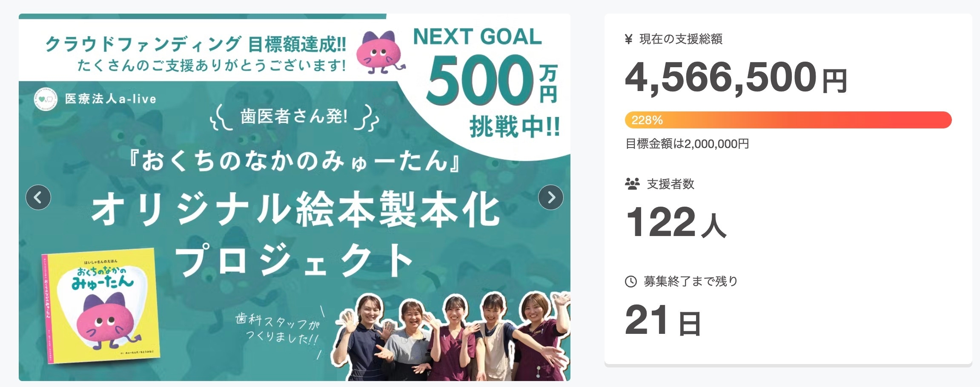
Task: Click the オリジナル絵本製本化 headline
Action: [x=296, y=210]
